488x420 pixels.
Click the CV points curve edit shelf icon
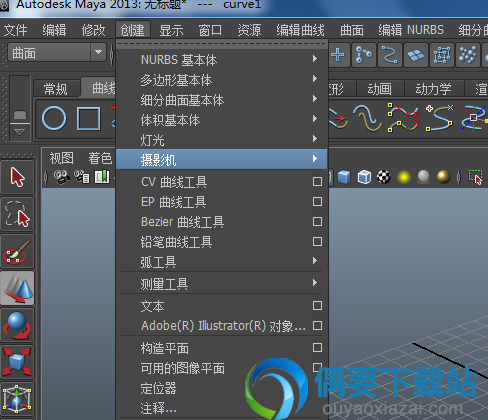[x=403, y=118]
